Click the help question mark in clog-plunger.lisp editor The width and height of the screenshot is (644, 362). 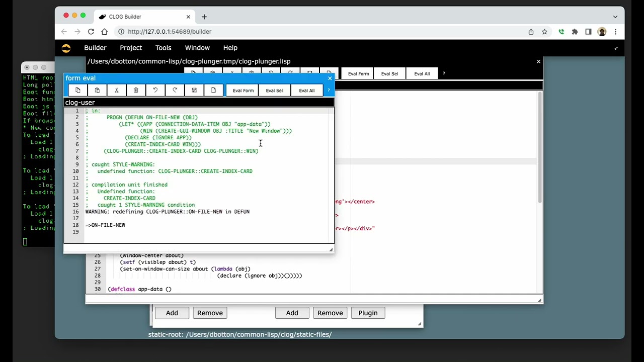(x=444, y=74)
